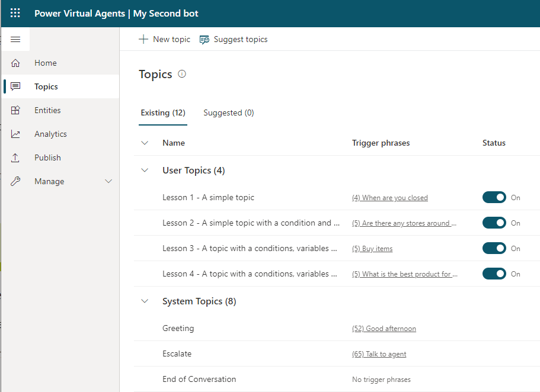540x392 pixels.
Task: Turn off Lesson 2 topic status toggle
Action: pyautogui.click(x=494, y=223)
